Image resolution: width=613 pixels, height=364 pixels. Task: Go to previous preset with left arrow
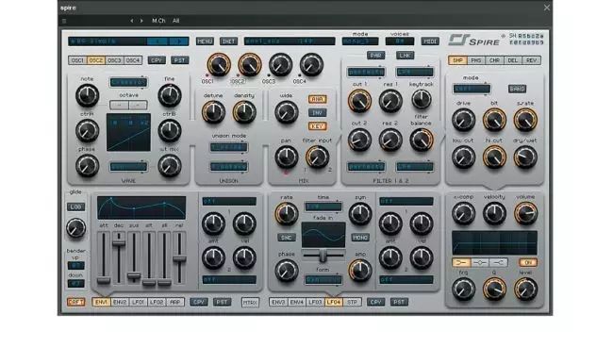[x=132, y=21]
